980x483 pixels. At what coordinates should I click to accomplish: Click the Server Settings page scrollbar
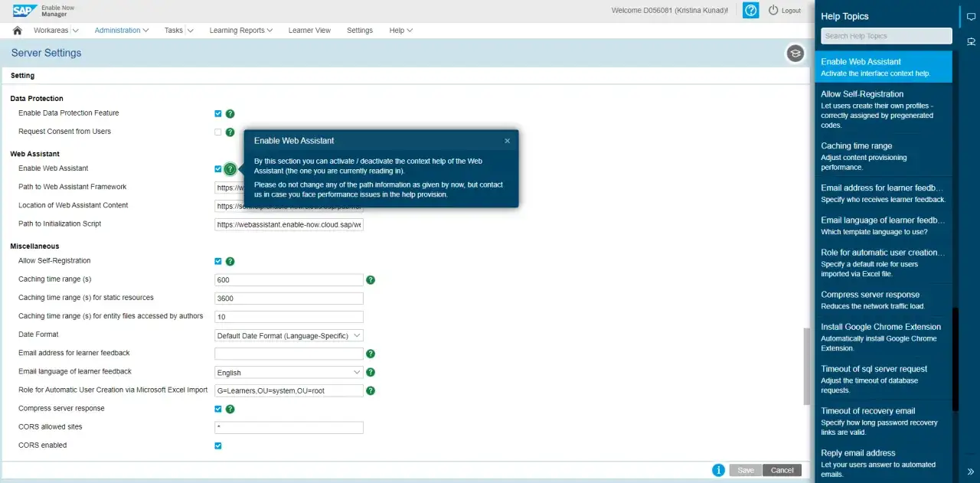click(x=806, y=367)
